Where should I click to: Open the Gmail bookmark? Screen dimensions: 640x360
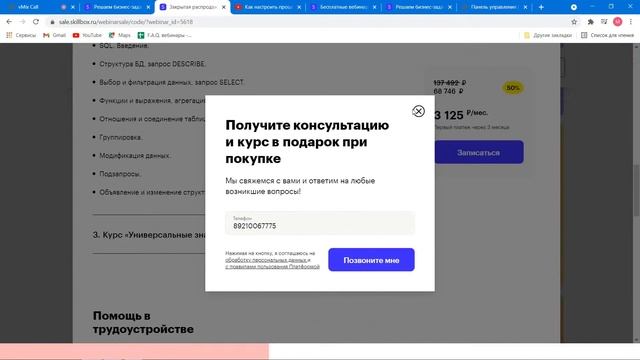pos(54,36)
